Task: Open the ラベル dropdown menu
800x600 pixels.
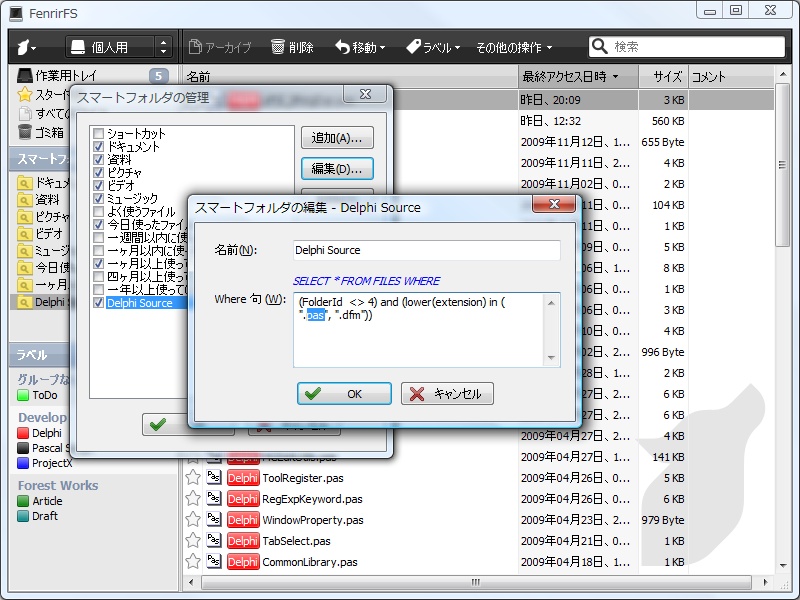Action: coord(434,45)
